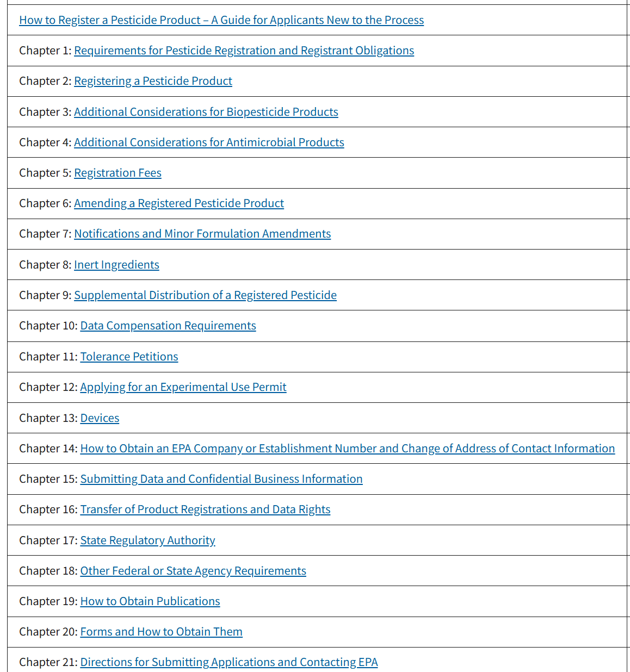Open the Inert Ingredients chapter

tap(116, 265)
